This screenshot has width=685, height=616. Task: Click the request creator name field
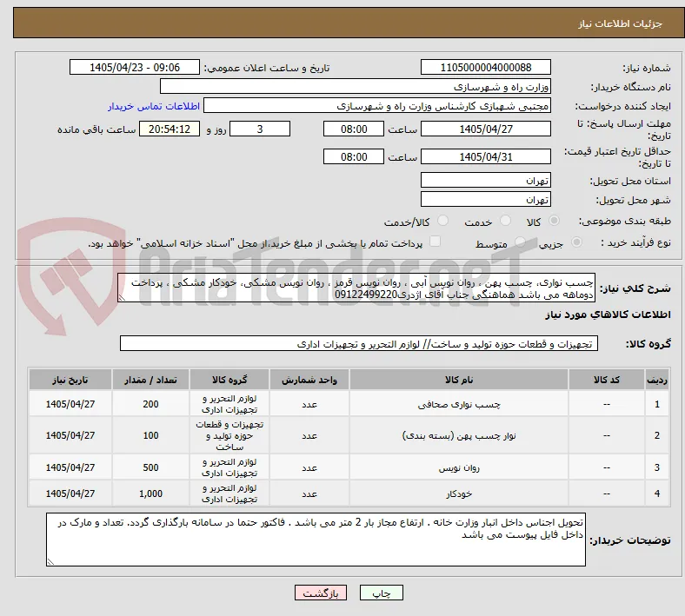pyautogui.click(x=377, y=106)
